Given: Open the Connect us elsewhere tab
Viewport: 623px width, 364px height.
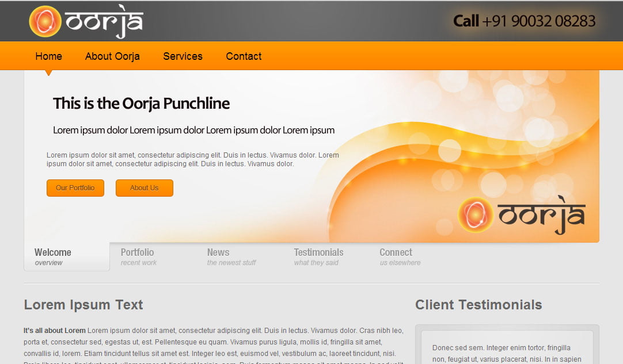Looking at the screenshot, I should point(399,255).
